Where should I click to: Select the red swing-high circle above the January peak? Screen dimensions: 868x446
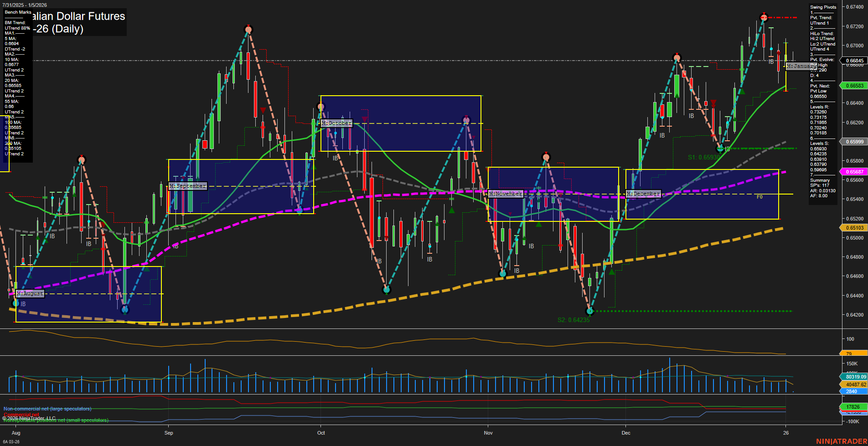tap(764, 17)
